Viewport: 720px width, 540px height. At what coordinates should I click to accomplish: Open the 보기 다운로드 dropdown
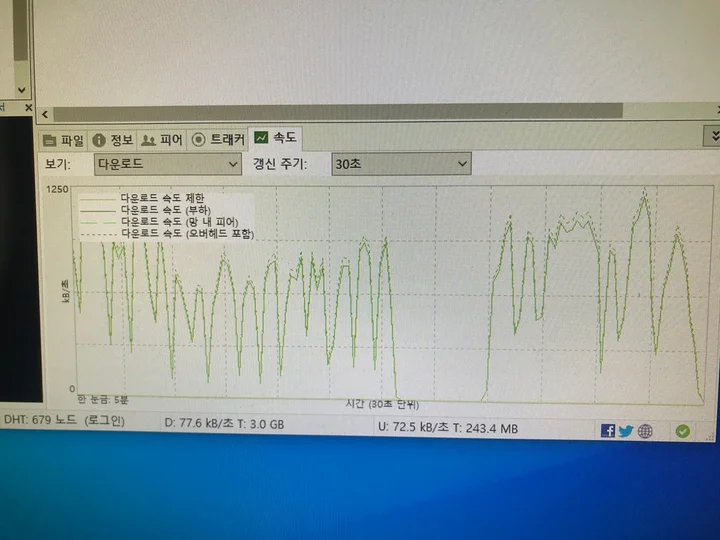point(168,164)
